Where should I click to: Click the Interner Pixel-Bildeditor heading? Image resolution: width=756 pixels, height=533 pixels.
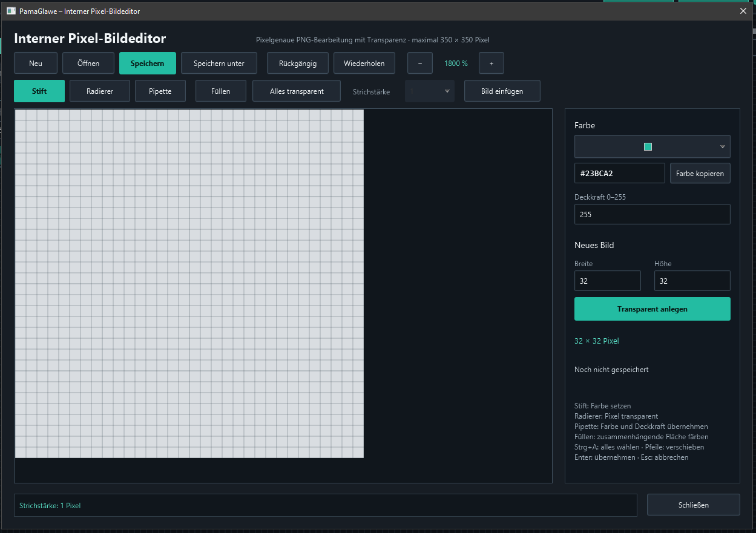90,39
